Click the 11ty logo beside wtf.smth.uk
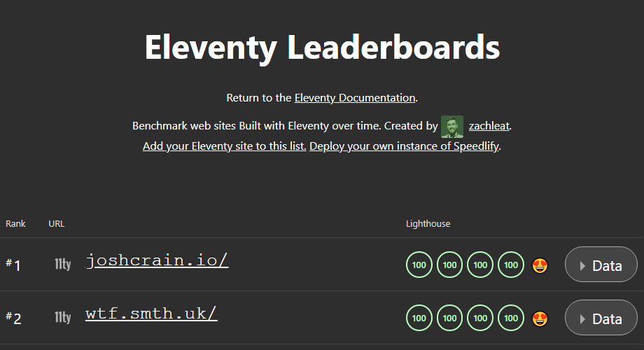Screen dimensions: 644x350 [63, 317]
